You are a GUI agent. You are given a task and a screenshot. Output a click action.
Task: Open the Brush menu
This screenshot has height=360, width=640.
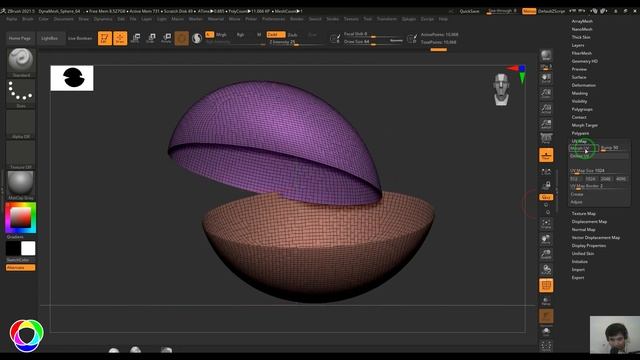28,19
